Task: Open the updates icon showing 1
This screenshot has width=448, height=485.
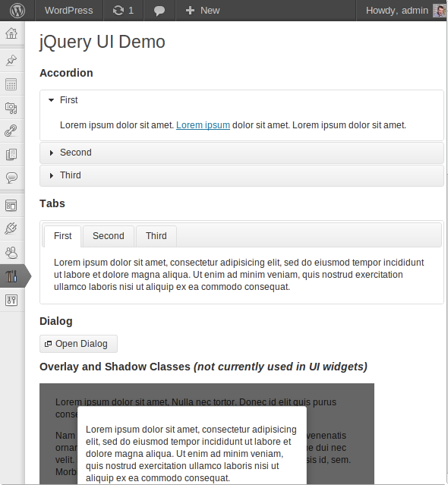Action: [123, 11]
